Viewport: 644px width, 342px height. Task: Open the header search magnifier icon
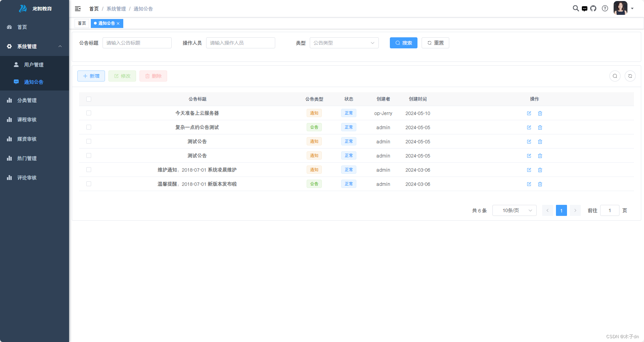(x=576, y=8)
